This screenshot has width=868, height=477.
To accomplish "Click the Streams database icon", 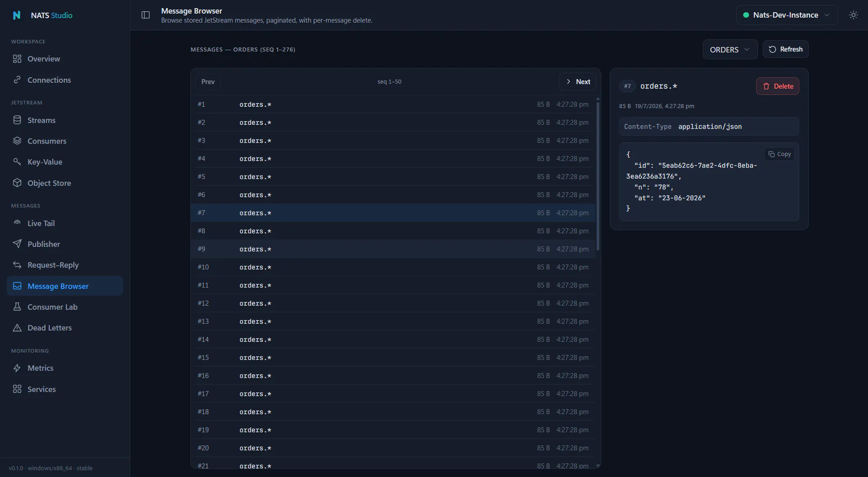I will tap(17, 120).
